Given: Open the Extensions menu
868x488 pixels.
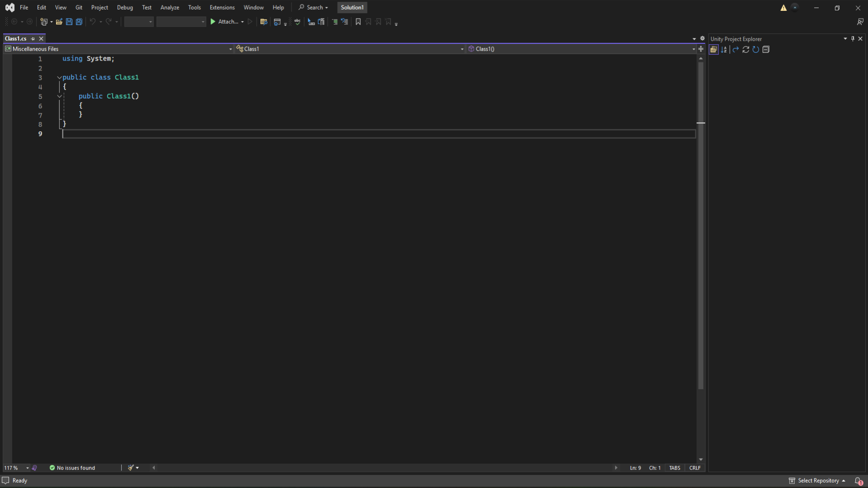Looking at the screenshot, I should (222, 8).
